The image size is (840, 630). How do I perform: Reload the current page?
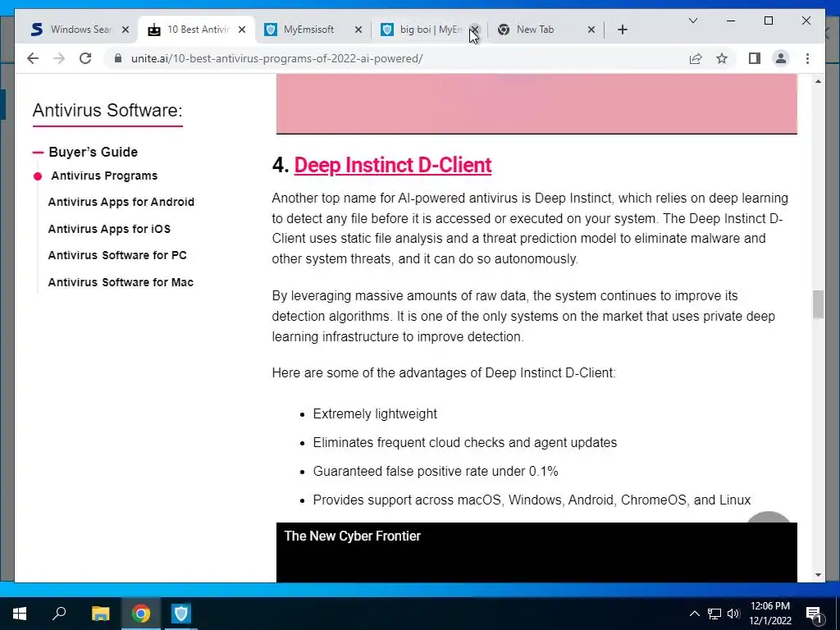click(x=85, y=58)
